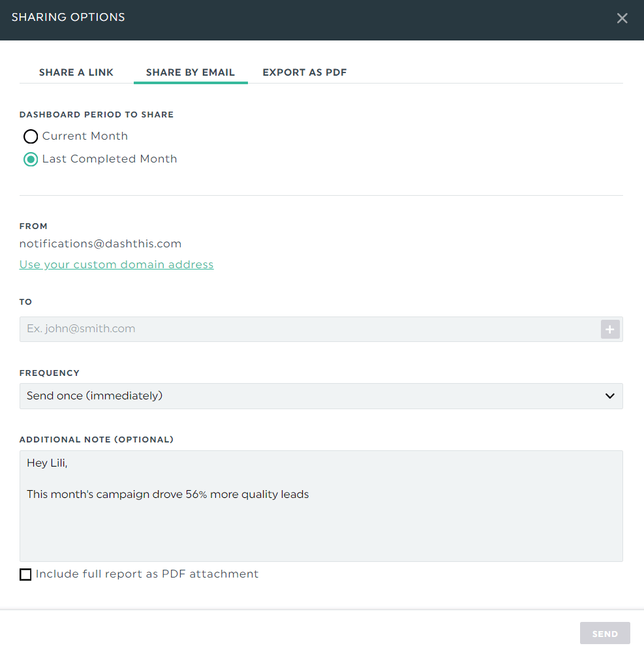Click the PDF attachment checkbox label text
Image resolution: width=644 pixels, height=650 pixels.
point(147,574)
